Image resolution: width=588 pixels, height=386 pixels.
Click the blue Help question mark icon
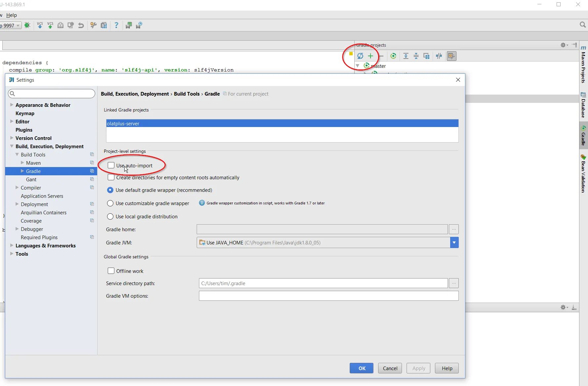(116, 25)
